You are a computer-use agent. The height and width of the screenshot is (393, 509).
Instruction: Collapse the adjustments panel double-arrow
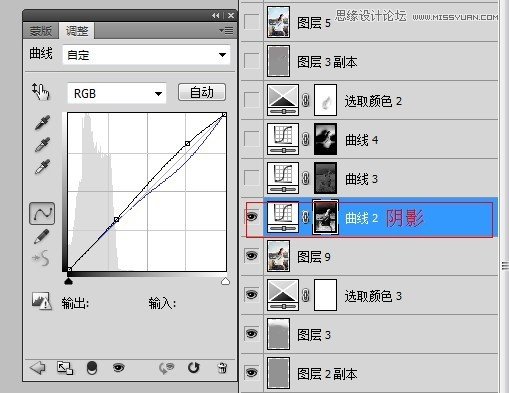(216, 16)
